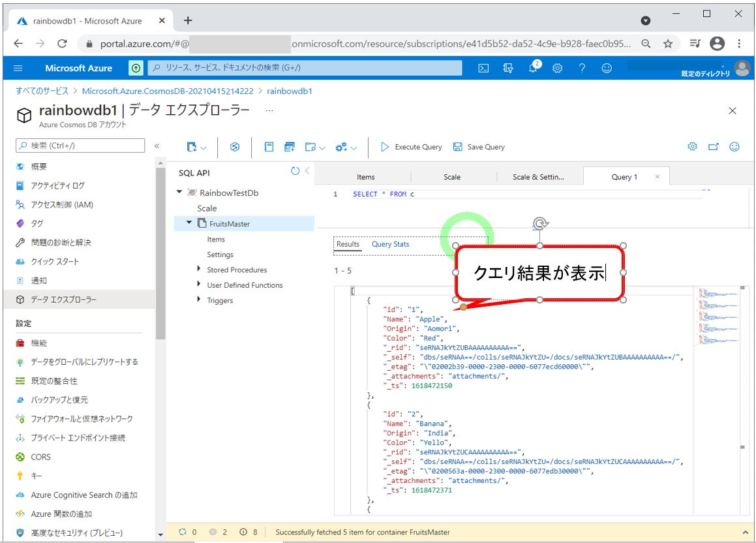
Task: Open the rainbowdb1 breadcrumb link
Action: coord(289,91)
